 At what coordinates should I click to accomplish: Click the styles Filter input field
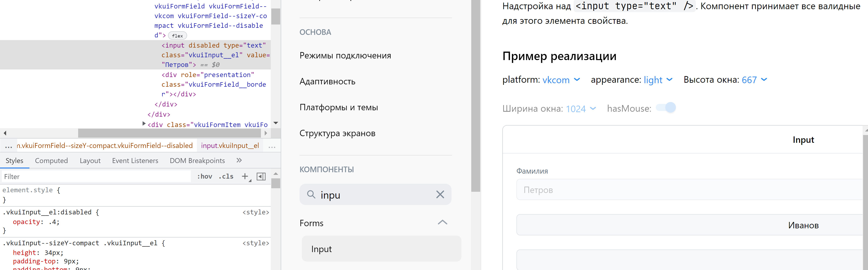pos(96,176)
